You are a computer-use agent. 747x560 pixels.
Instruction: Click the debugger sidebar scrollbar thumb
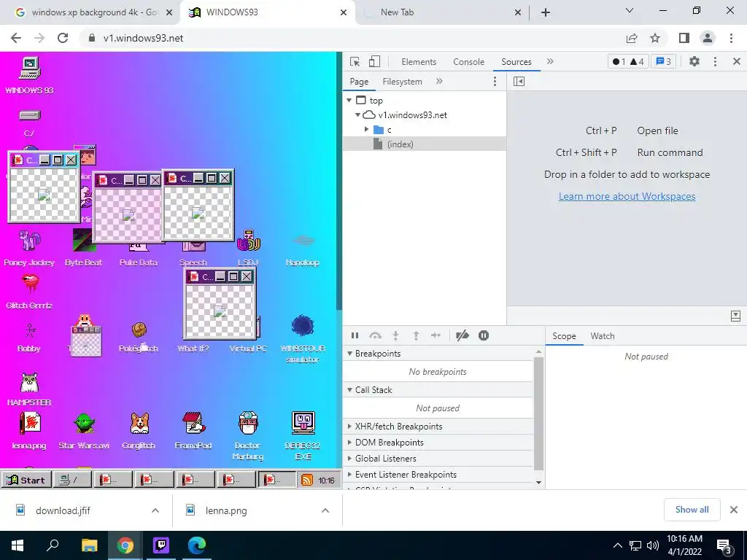coord(538,413)
